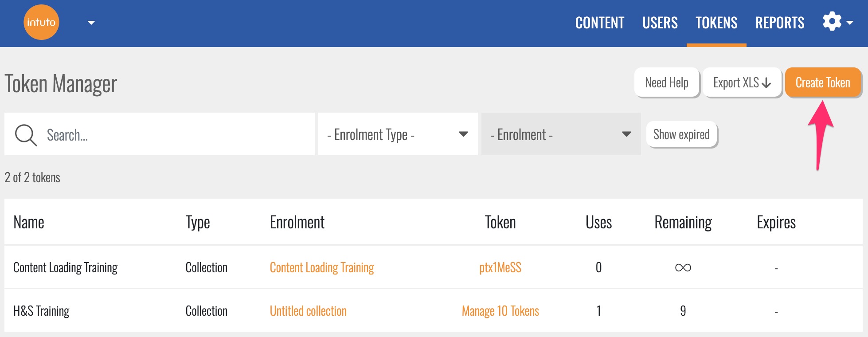Open the Untitled collection enrolment link
The image size is (868, 337).
pyautogui.click(x=308, y=311)
